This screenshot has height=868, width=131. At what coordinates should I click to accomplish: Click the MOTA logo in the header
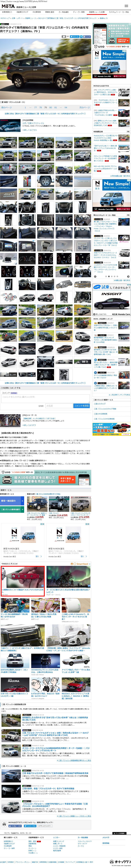(x=8, y=6)
